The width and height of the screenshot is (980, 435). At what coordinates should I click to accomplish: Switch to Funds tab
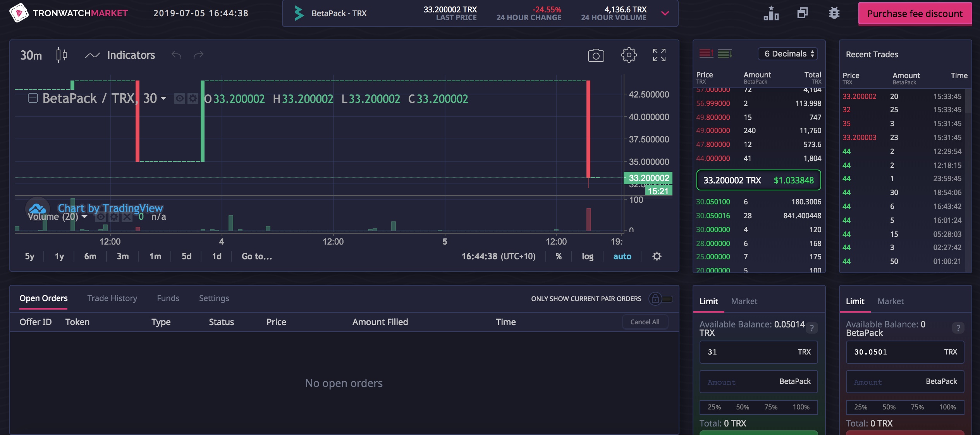[168, 298]
